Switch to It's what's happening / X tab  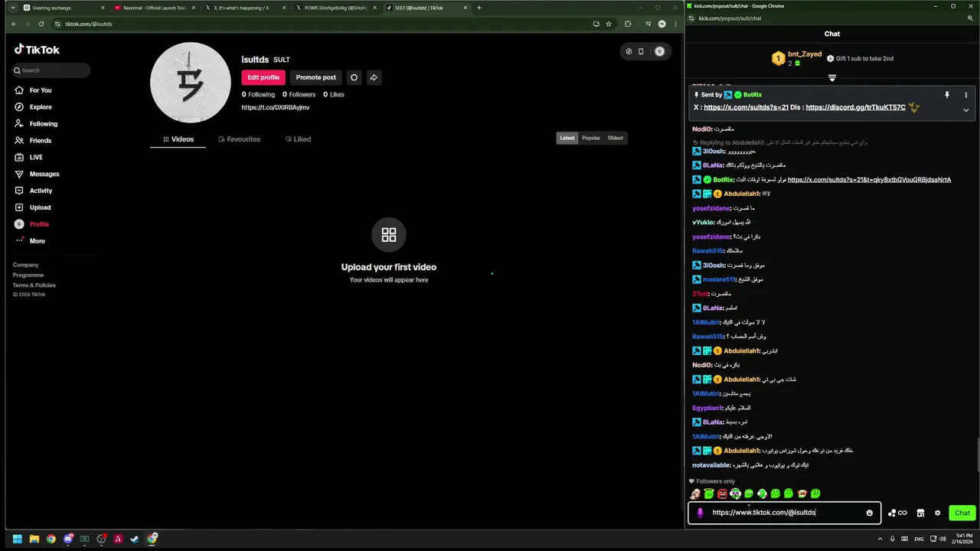[x=245, y=8]
